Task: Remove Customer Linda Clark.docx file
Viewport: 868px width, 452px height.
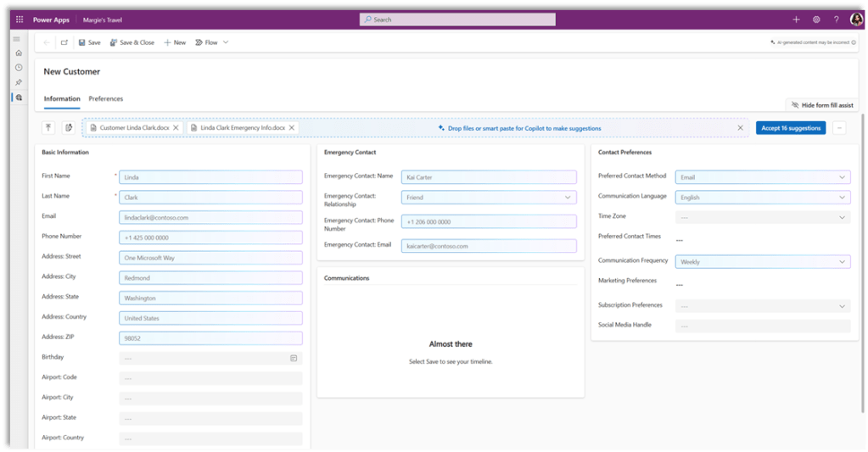Action: 176,128
